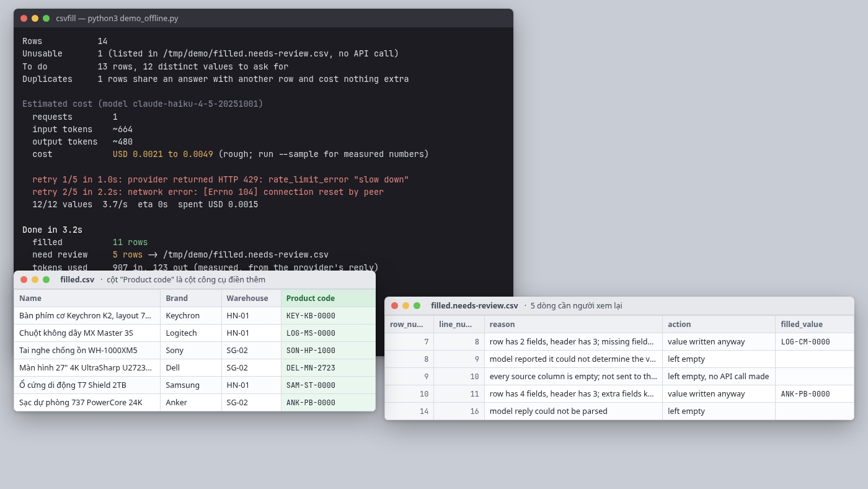Select row number 9 cell in needs-review
The width and height of the screenshot is (868, 489).
pyautogui.click(x=409, y=377)
